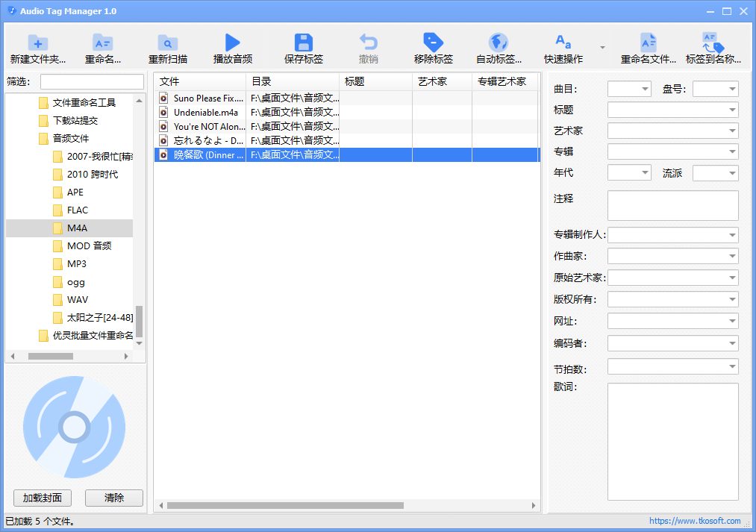756x532 pixels.
Task: Open the 2010 跨时代 folder
Action: (x=85, y=175)
